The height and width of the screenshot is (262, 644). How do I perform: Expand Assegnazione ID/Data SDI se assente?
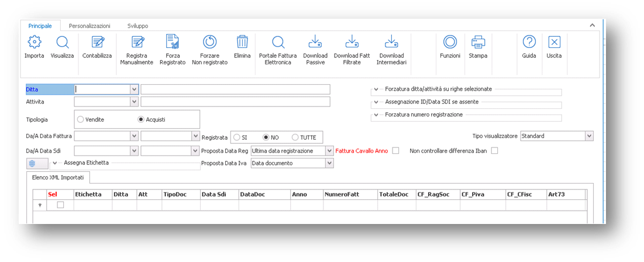click(376, 101)
